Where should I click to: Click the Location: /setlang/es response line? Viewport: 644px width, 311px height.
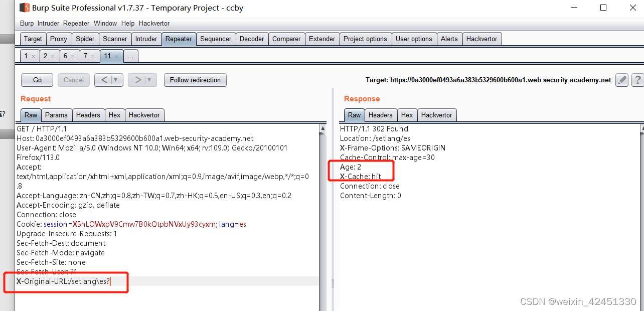(x=375, y=138)
